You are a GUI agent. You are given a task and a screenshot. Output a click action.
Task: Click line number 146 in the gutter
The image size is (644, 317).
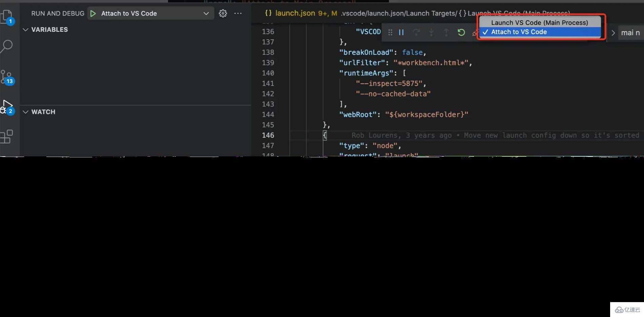(x=268, y=135)
